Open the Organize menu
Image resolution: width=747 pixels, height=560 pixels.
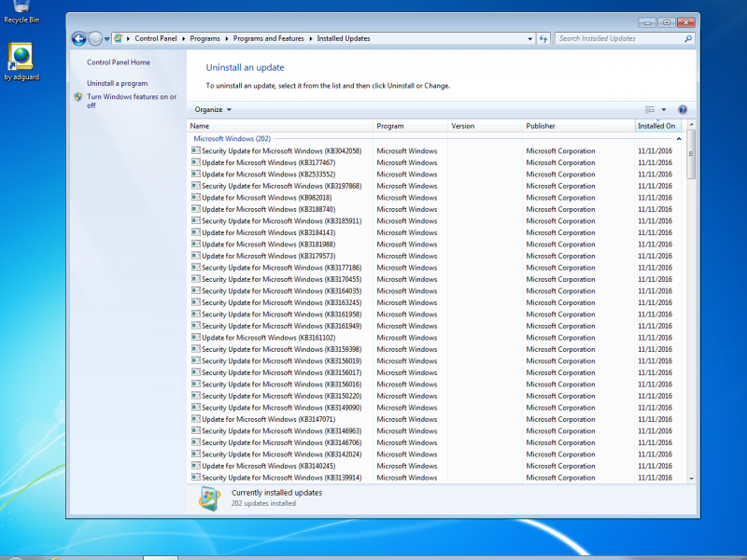213,109
